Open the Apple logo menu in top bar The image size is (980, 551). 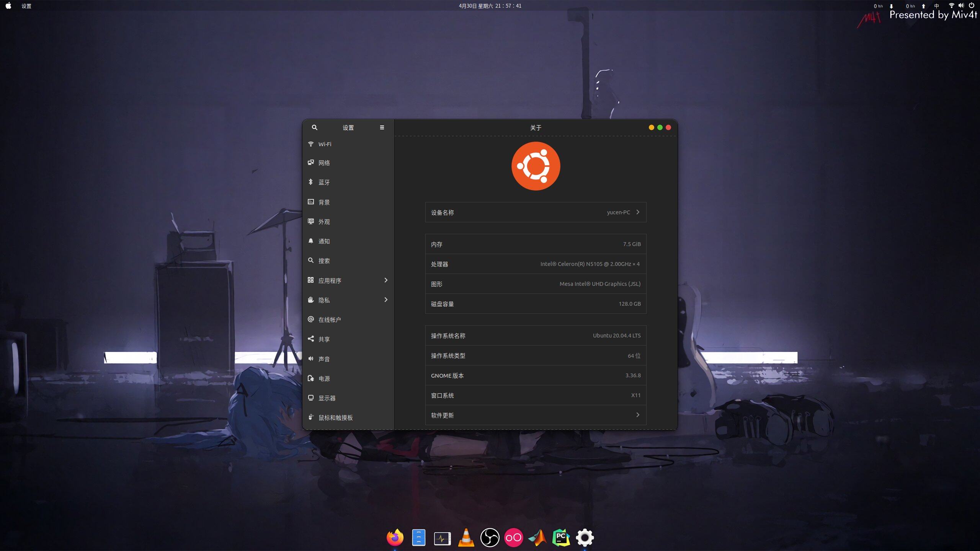(8, 6)
